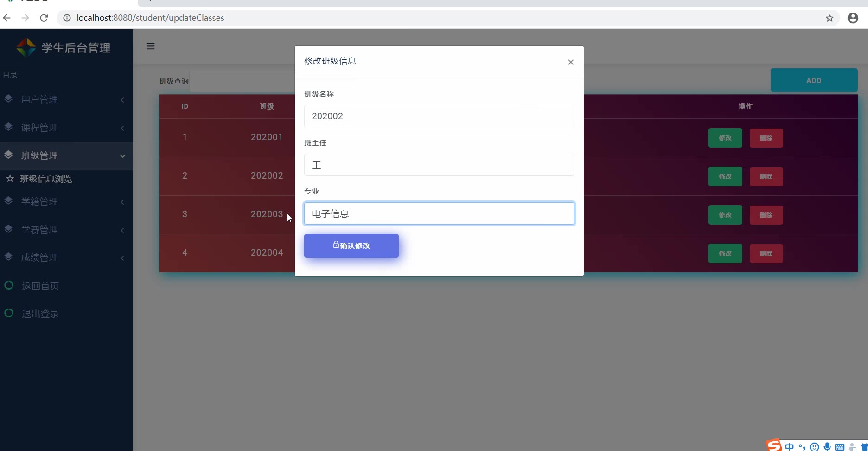Click the IME emoji face icon
868x451 pixels.
pyautogui.click(x=814, y=447)
